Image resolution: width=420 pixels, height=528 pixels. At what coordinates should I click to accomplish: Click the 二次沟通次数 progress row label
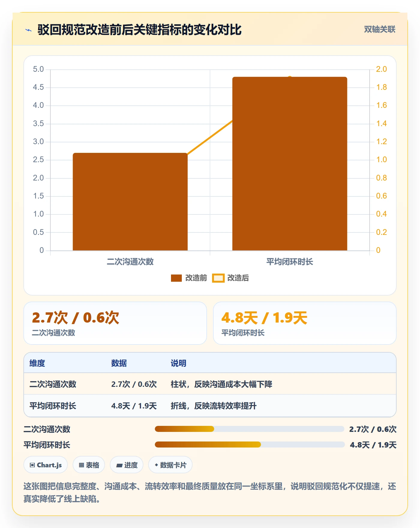[x=47, y=429]
